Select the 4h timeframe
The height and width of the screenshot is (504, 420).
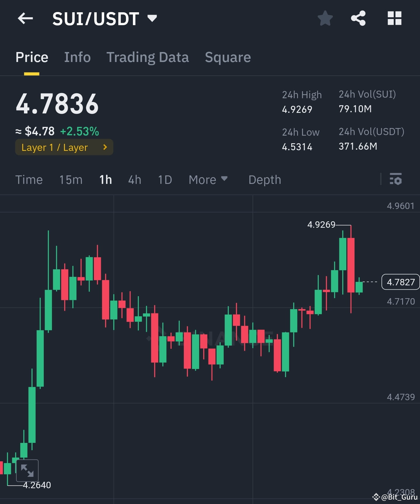134,180
